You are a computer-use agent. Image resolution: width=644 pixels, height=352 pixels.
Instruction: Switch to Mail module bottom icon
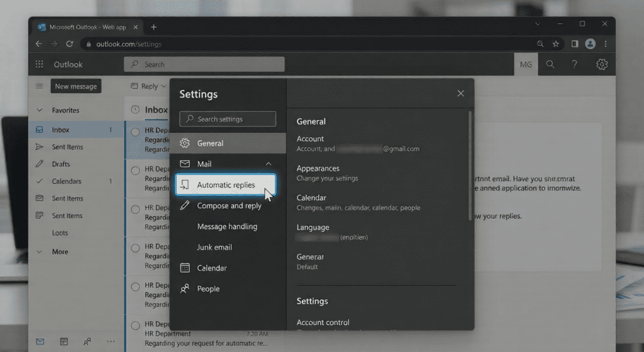point(40,341)
